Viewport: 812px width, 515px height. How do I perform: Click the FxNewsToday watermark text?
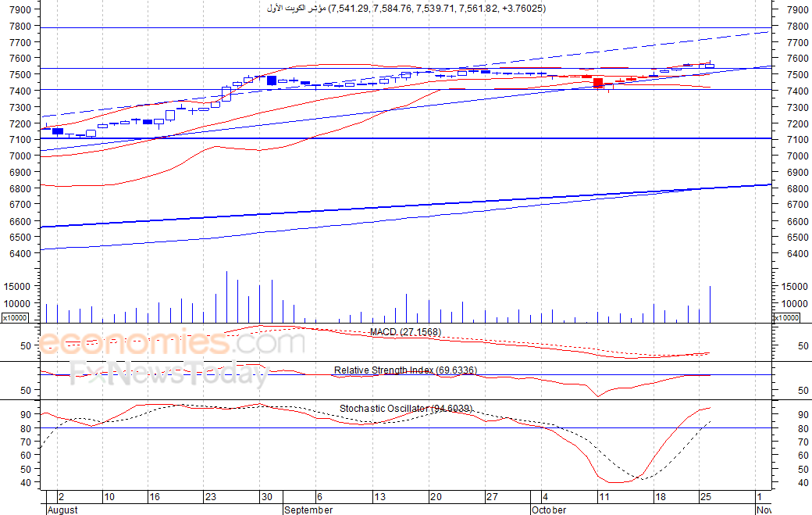click(169, 374)
